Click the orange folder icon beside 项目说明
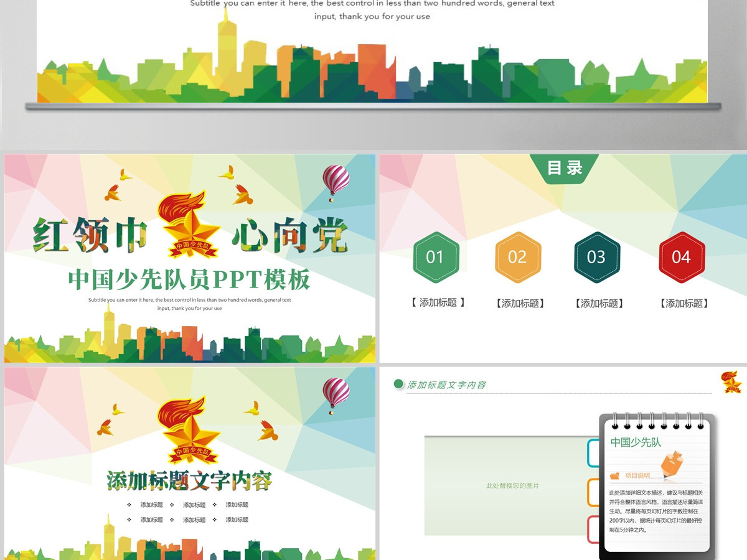 click(x=615, y=475)
